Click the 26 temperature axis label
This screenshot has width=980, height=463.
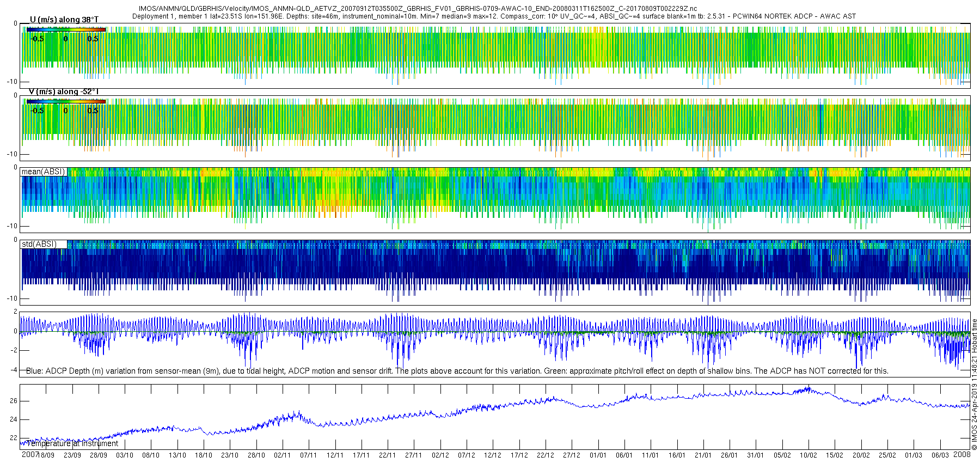click(14, 401)
